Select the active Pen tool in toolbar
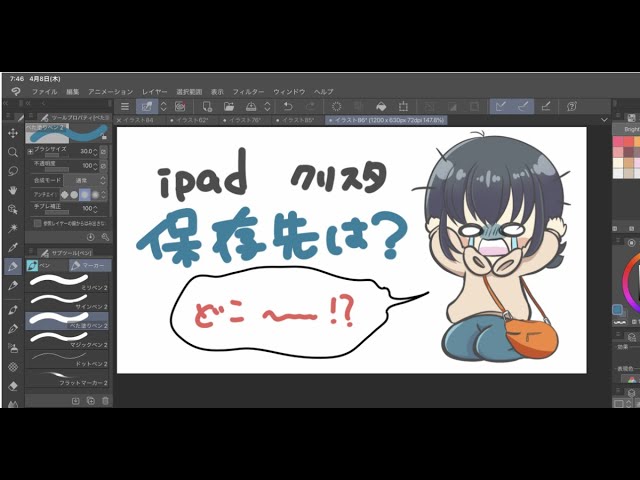 (13, 267)
